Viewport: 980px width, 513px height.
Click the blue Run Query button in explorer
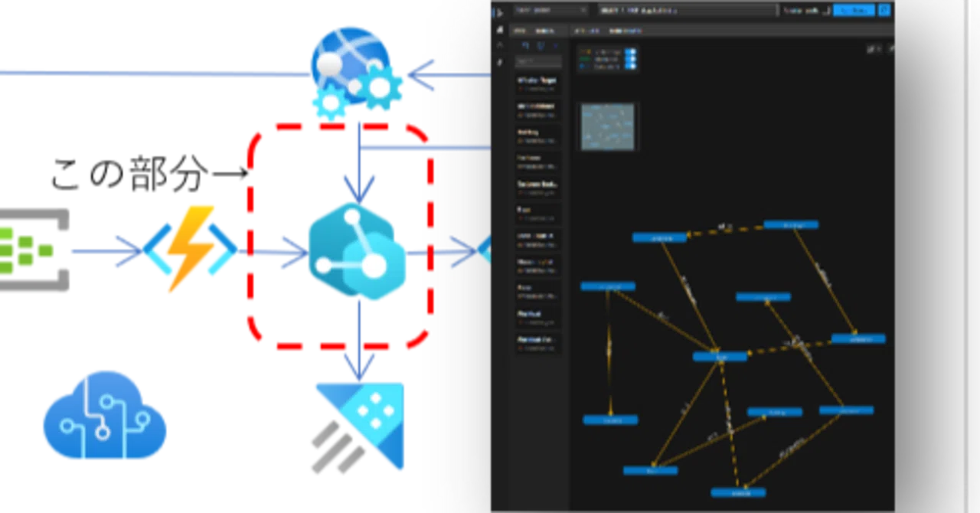click(853, 11)
